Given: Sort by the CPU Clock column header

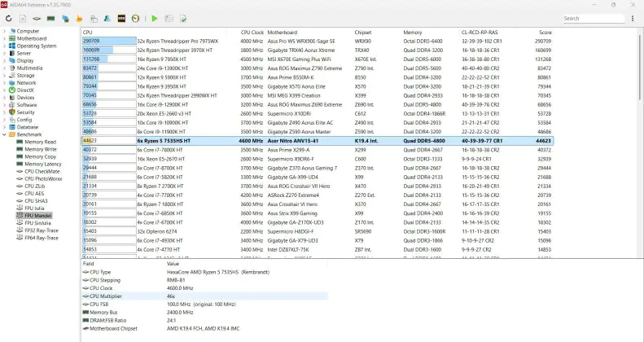Looking at the screenshot, I should coord(252,33).
